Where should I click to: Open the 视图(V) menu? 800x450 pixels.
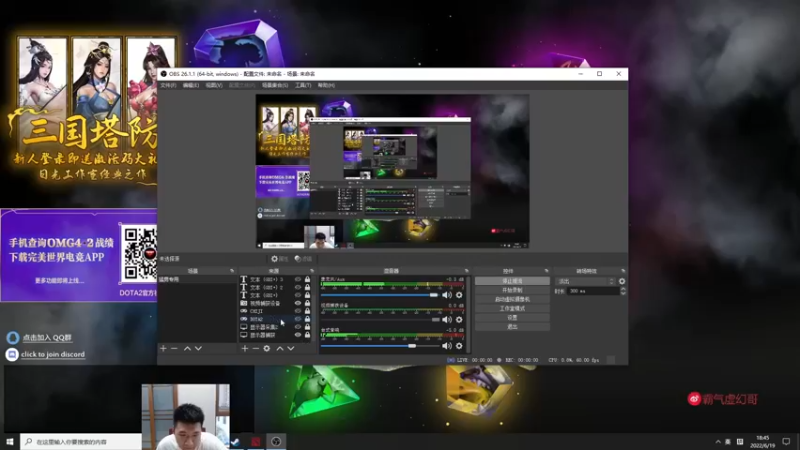coord(214,85)
